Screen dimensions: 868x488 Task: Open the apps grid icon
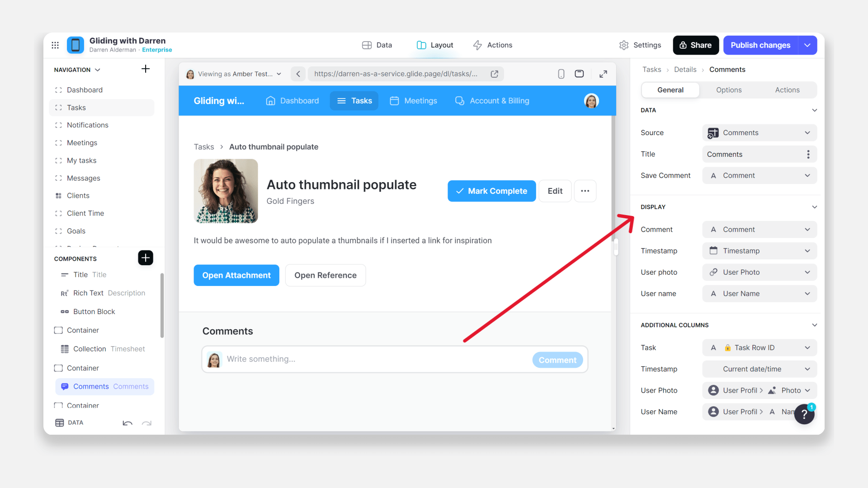[x=55, y=45]
